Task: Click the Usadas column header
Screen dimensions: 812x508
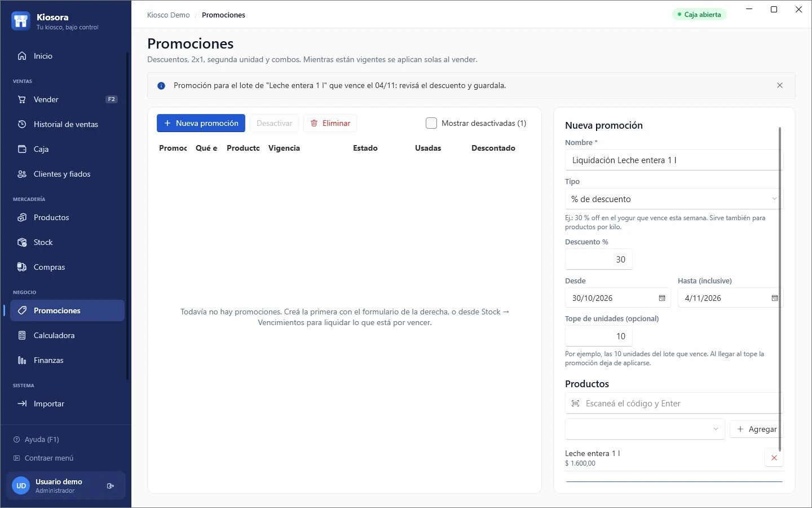Action: click(x=428, y=148)
